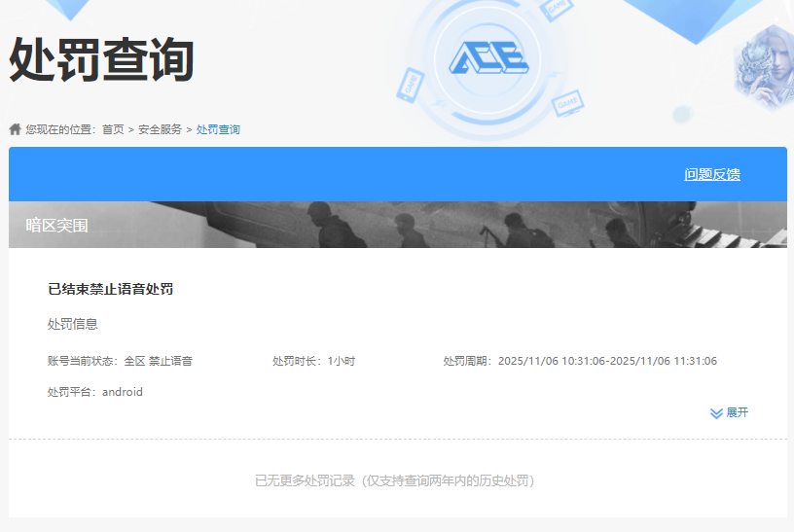The image size is (794, 532).
Task: Open the 问题反馈 link
Action: [x=712, y=174]
